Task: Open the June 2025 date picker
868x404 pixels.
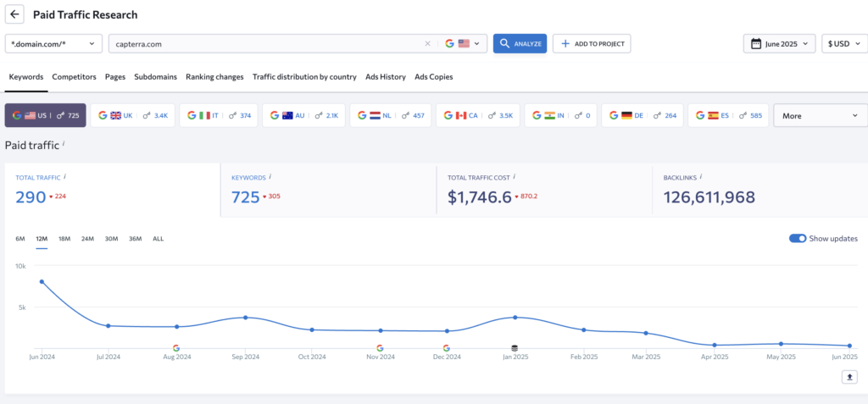Action: [780, 44]
